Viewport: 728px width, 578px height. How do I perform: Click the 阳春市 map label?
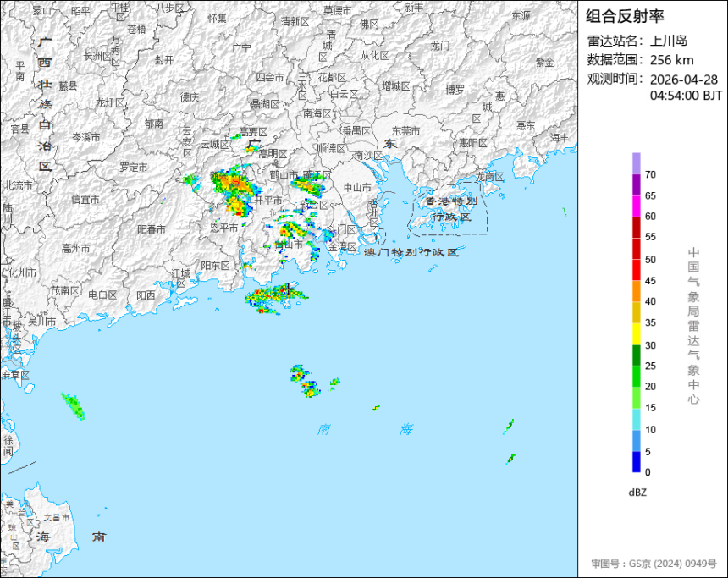tap(152, 228)
